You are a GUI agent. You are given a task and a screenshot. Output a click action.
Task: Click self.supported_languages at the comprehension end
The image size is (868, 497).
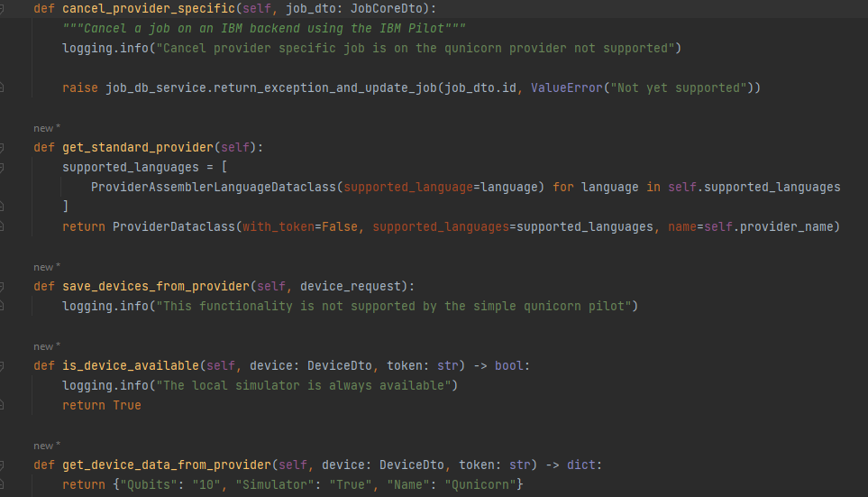(754, 188)
